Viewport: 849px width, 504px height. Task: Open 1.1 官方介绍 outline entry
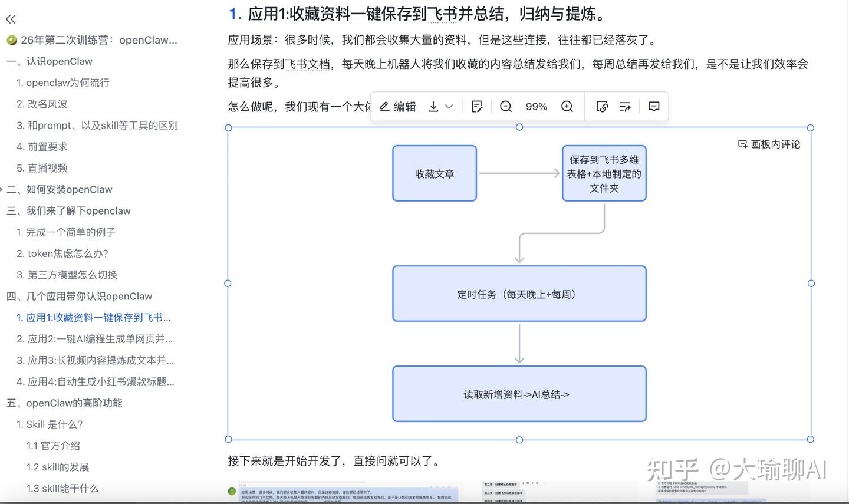[53, 446]
